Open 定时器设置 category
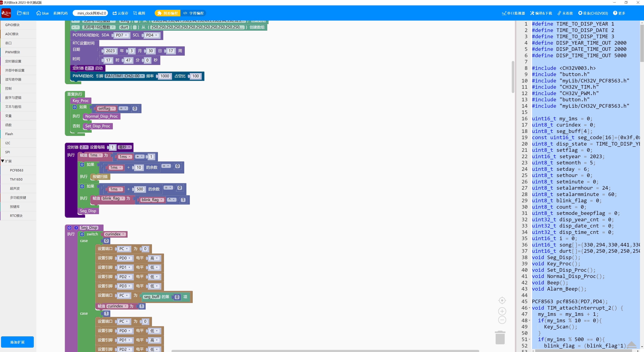 18,61
